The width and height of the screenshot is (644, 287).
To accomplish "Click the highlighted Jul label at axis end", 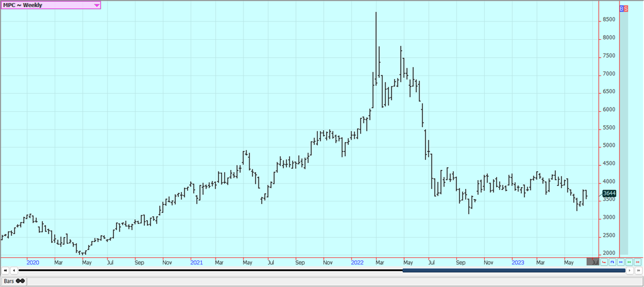I will coord(593,261).
